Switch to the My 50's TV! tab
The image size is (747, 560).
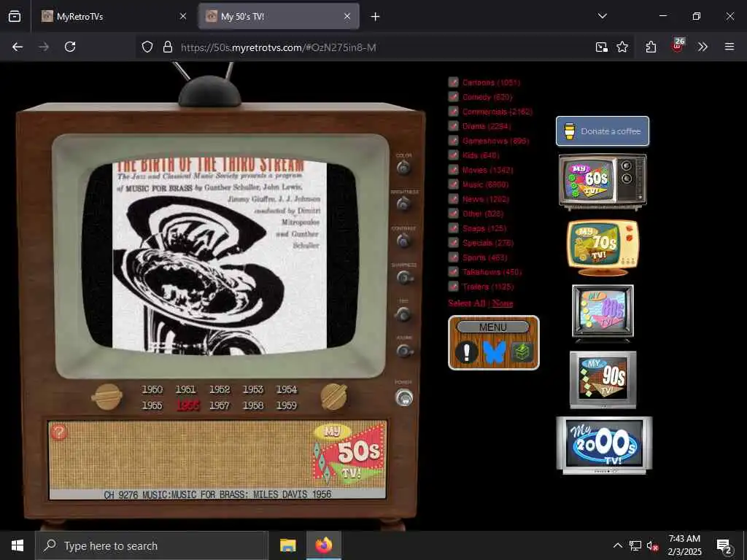click(x=279, y=16)
